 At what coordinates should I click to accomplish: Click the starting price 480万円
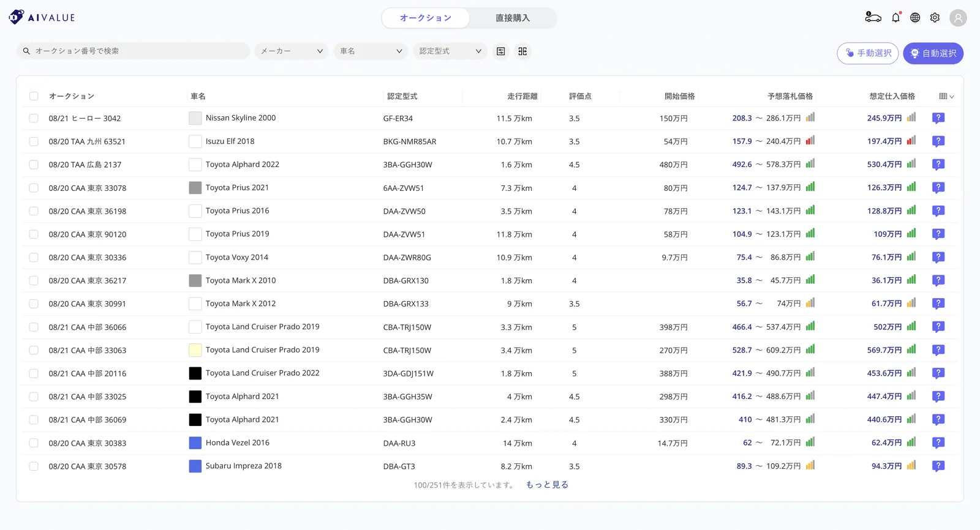click(674, 165)
